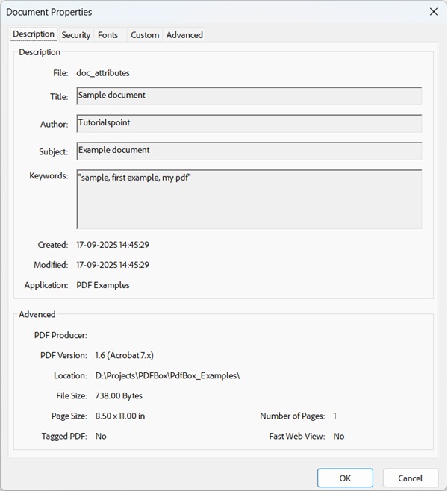The width and height of the screenshot is (448, 491).
Task: Switch to the Security tab
Action: point(76,35)
